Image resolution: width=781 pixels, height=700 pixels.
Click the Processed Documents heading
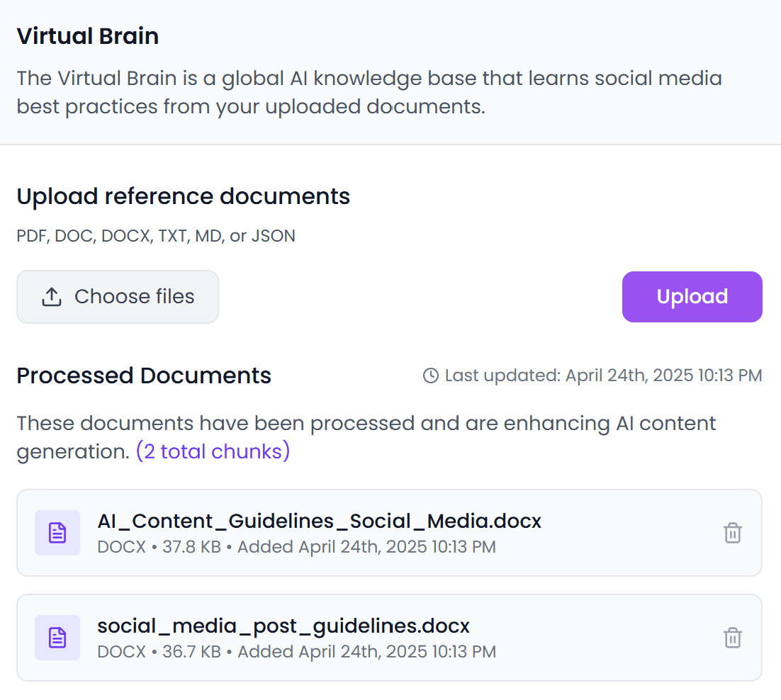tap(144, 376)
